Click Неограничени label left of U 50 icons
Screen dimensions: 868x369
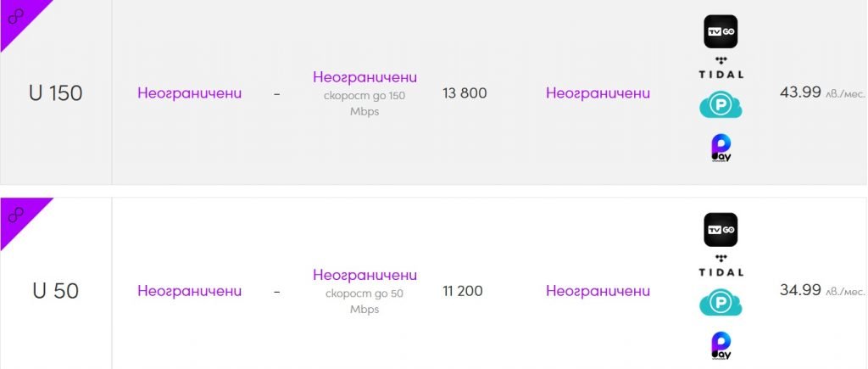tap(598, 291)
